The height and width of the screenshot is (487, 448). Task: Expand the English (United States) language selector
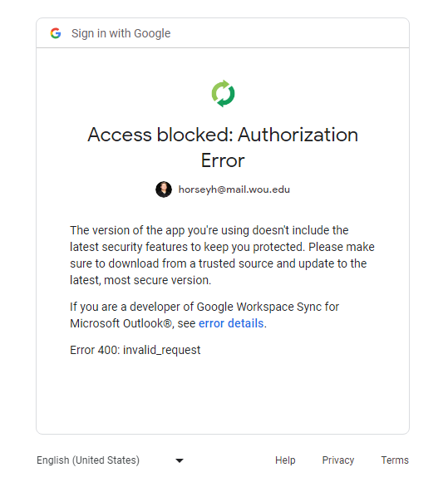[x=110, y=460]
